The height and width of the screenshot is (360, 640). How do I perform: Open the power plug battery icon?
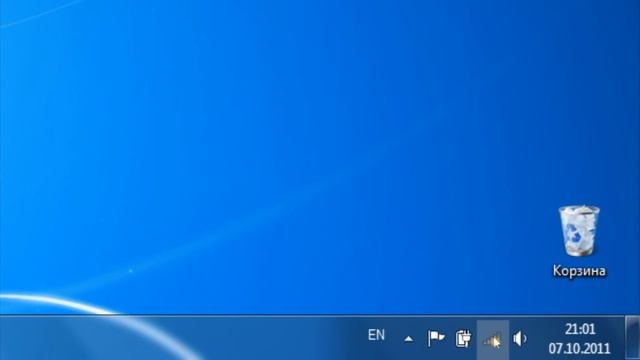[x=463, y=339]
